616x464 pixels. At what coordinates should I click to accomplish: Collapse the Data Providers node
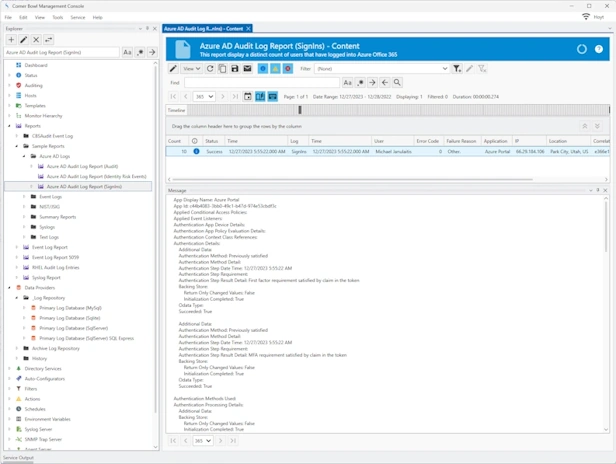click(x=9, y=288)
